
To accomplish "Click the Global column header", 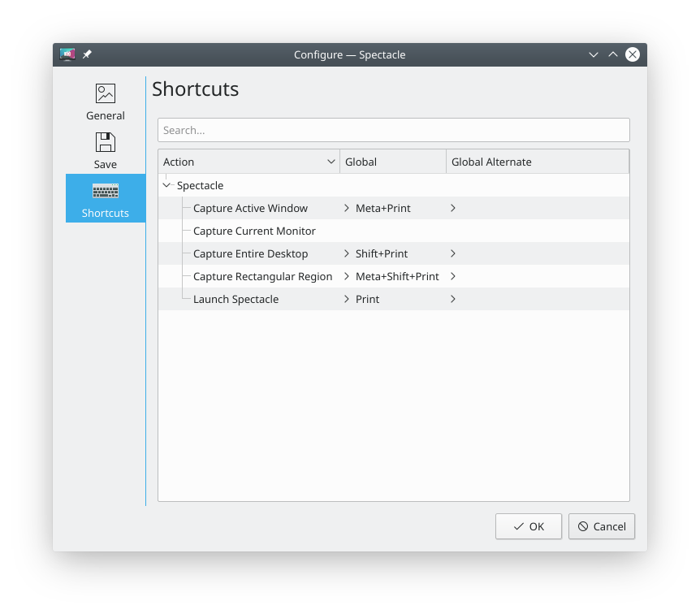I will (393, 162).
